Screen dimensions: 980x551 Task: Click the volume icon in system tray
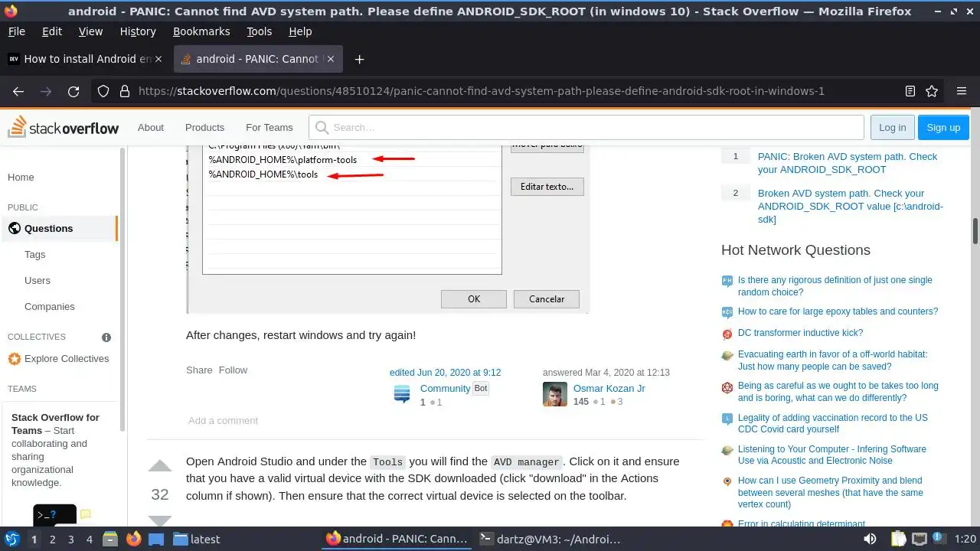click(x=870, y=539)
